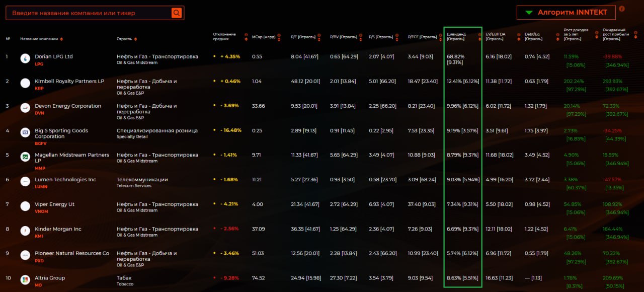Show info for P/FCF [Отрасль] column
This screenshot has width=644, height=292.
click(x=441, y=35)
